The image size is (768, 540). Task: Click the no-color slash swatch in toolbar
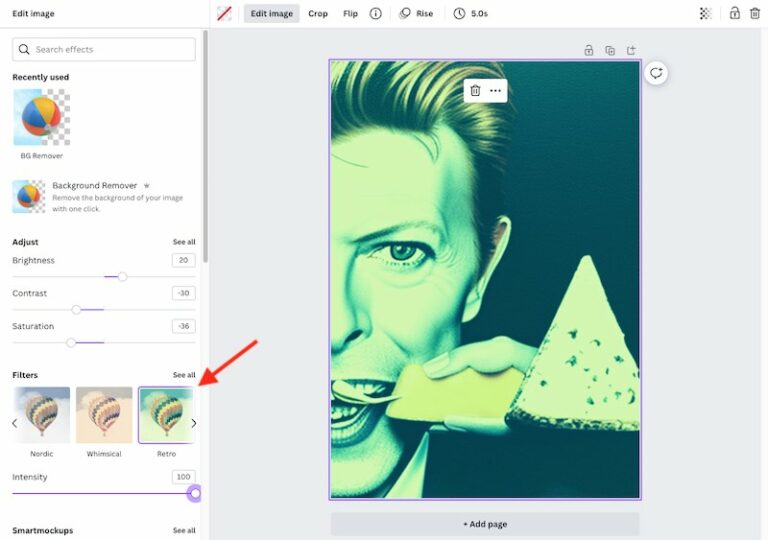(224, 14)
